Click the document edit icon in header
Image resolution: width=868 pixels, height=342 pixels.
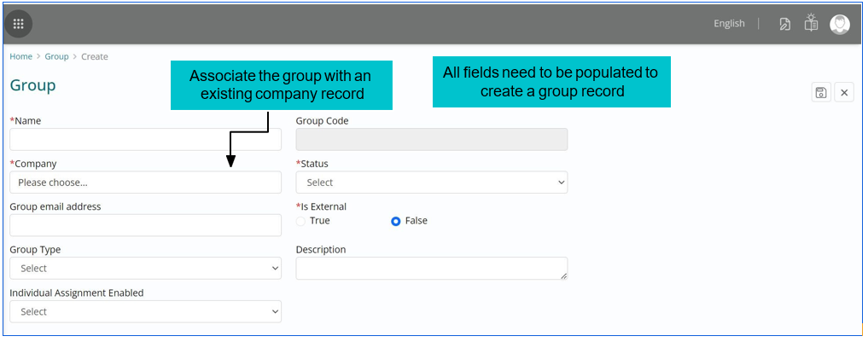point(784,24)
